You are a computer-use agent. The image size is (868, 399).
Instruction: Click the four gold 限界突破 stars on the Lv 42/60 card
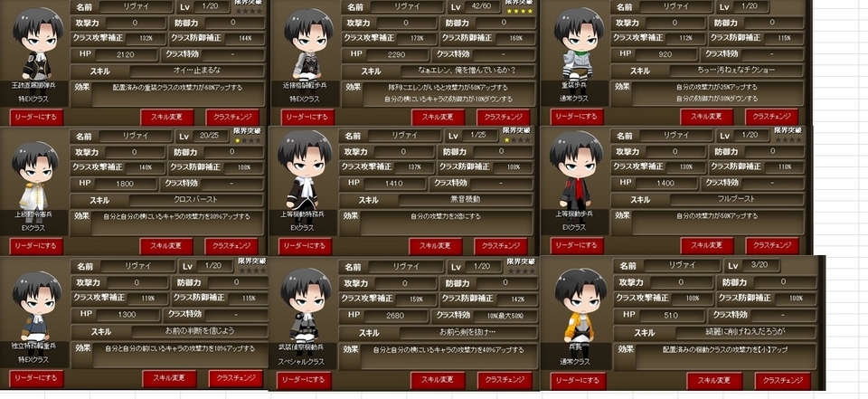click(519, 11)
